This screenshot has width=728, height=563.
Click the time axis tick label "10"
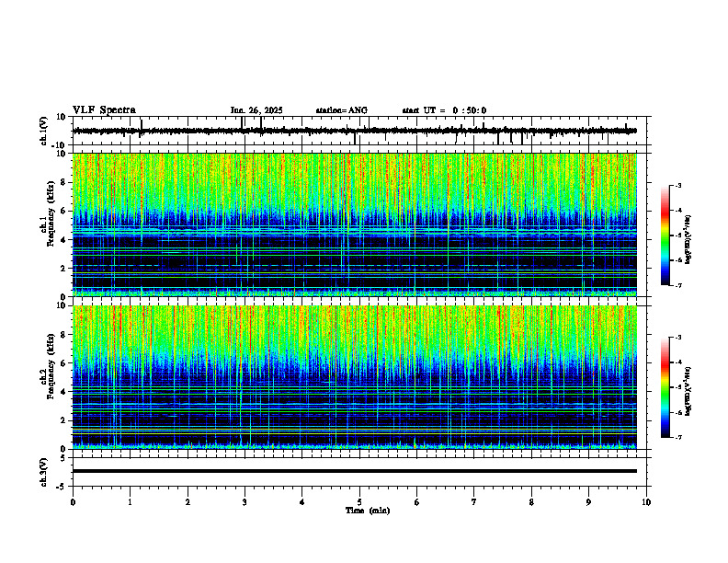pos(646,502)
